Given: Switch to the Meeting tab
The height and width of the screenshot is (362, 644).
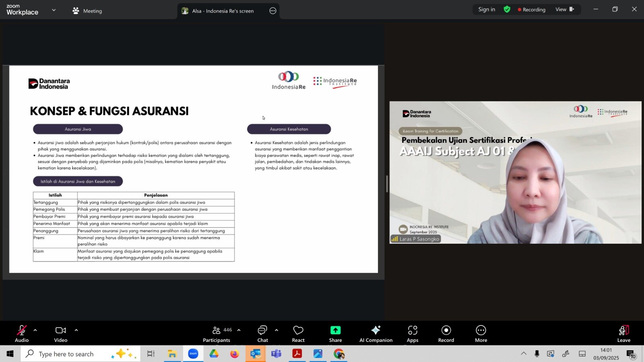Looking at the screenshot, I should (x=87, y=11).
